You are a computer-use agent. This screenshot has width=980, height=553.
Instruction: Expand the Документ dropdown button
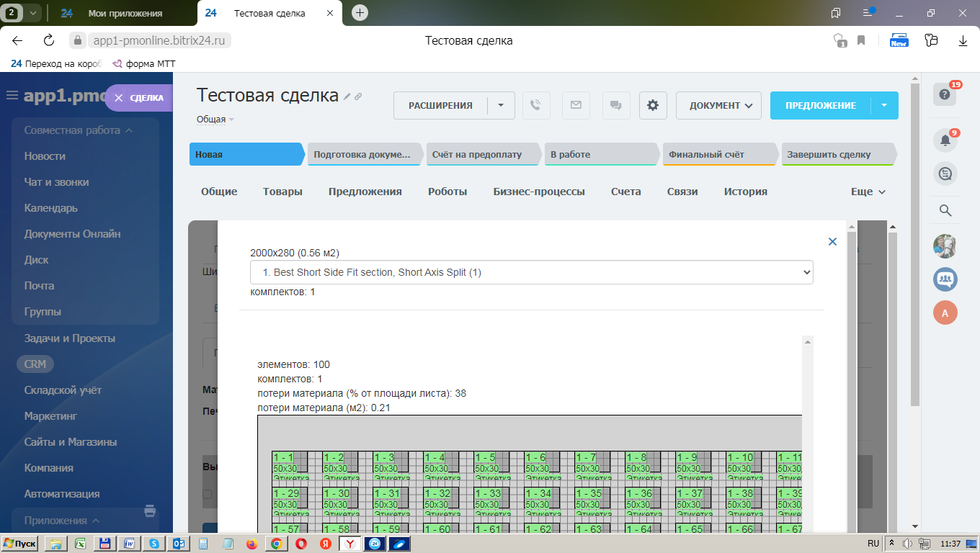pos(718,105)
